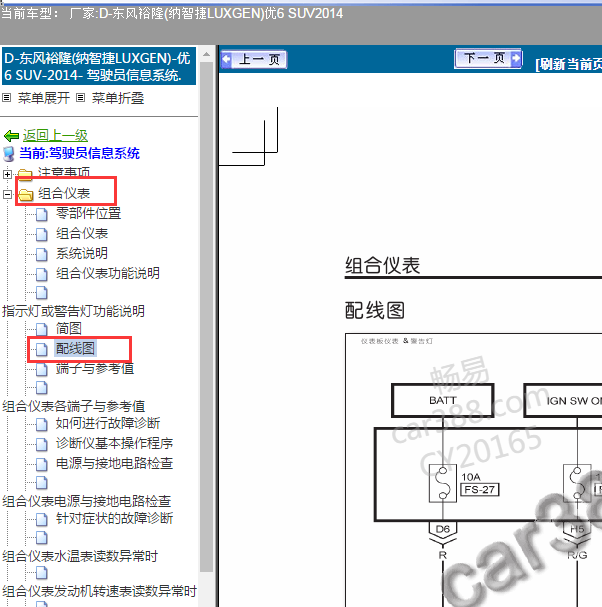Select the highlighted 配线图 page
The image size is (602, 607).
tap(75, 348)
